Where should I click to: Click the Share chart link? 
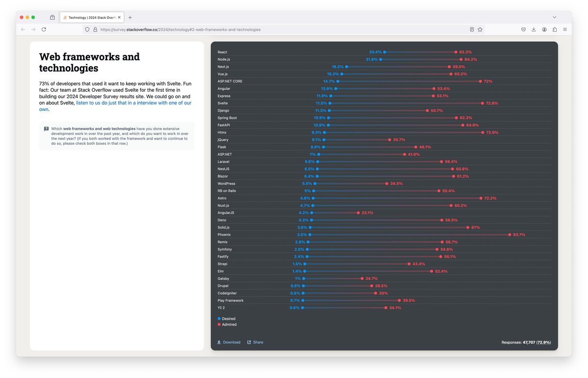(256, 342)
